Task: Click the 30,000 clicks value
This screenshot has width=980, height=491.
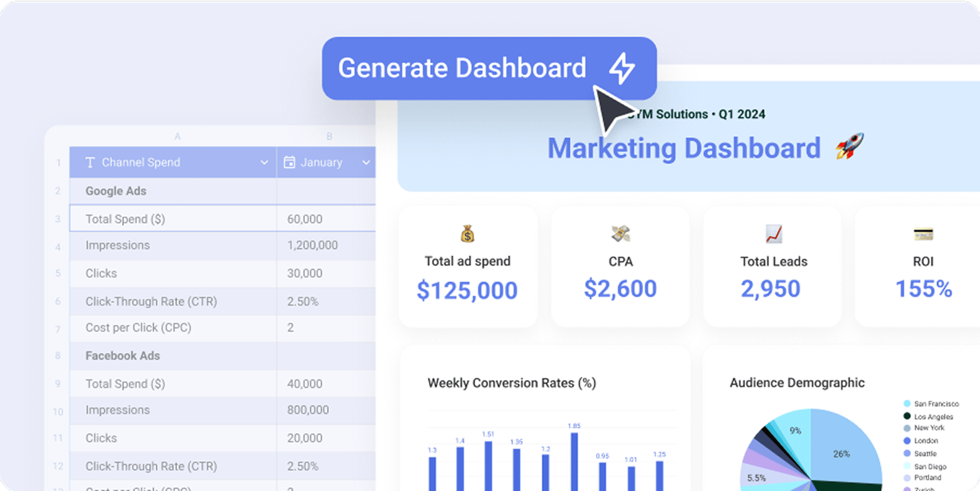Action: pos(305,273)
